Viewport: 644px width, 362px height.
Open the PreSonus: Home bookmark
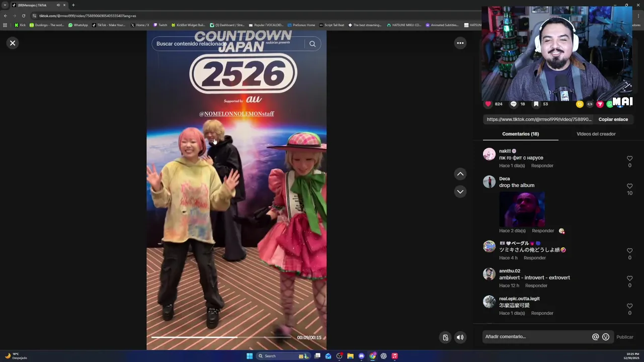tap(301, 25)
